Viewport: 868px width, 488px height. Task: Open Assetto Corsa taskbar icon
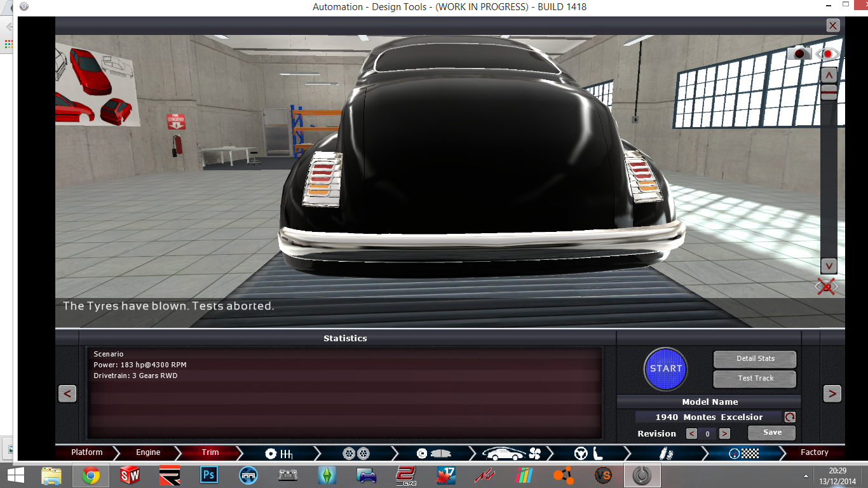pos(484,475)
